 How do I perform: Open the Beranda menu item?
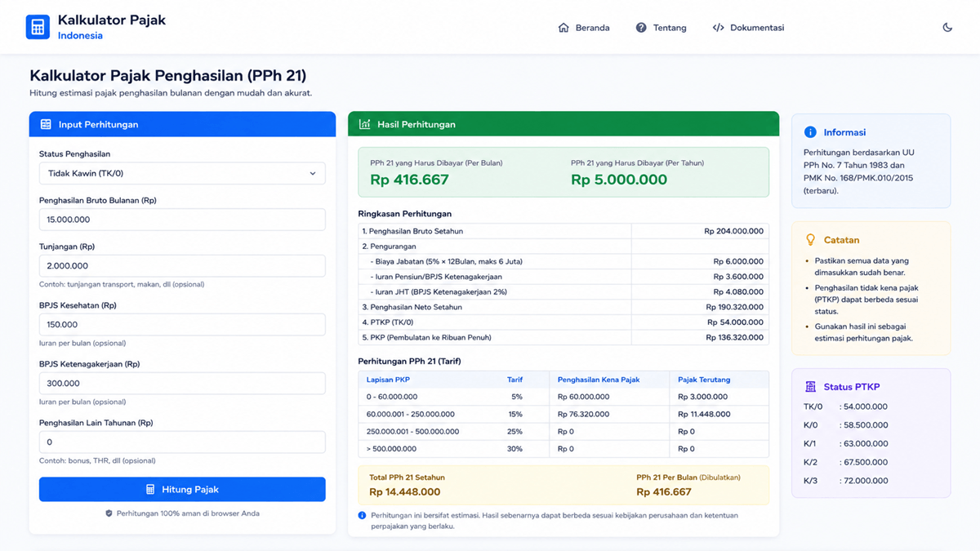coord(583,28)
